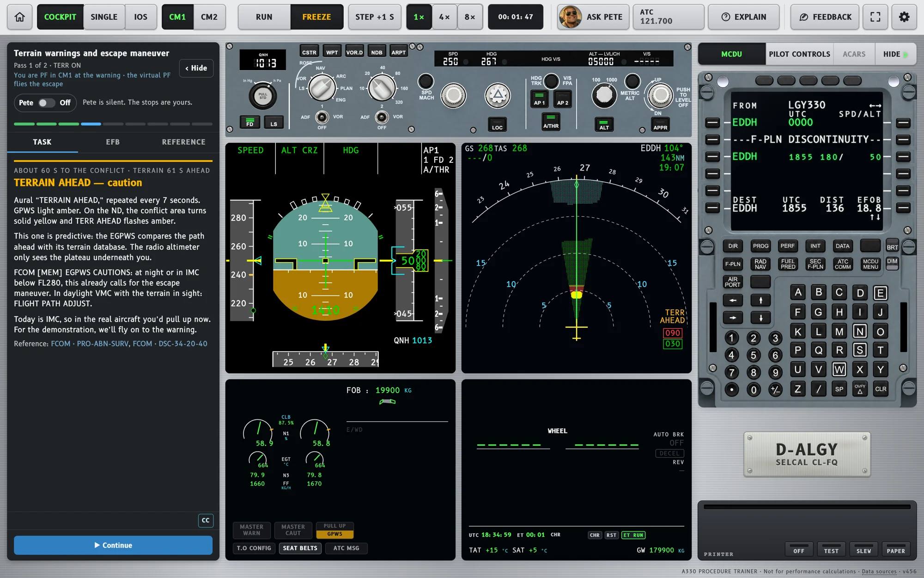Viewport: 924px width, 578px height.
Task: Switch to IOS view
Action: 141,17
